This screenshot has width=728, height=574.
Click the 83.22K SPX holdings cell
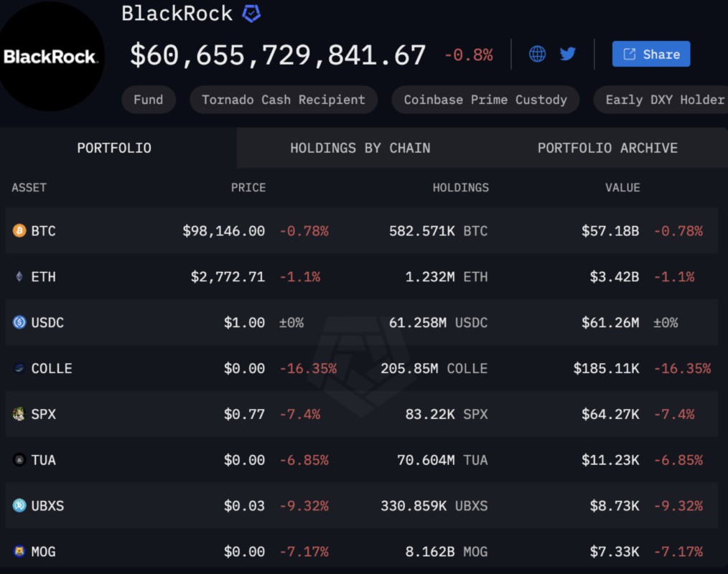pos(447,414)
